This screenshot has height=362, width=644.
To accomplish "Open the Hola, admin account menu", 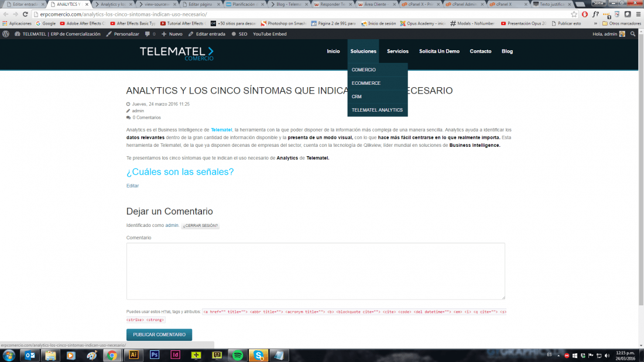I will [609, 34].
